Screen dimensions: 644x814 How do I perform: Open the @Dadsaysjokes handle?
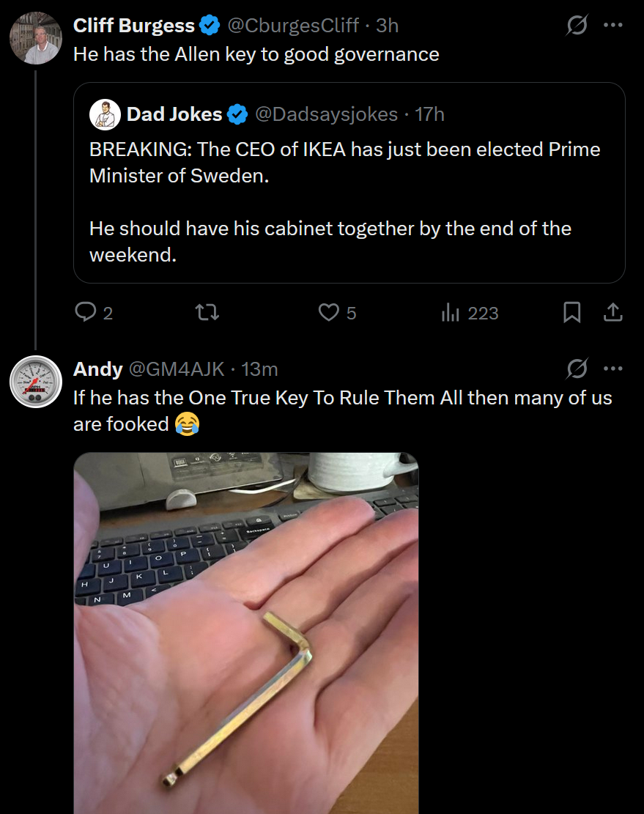pos(326,114)
